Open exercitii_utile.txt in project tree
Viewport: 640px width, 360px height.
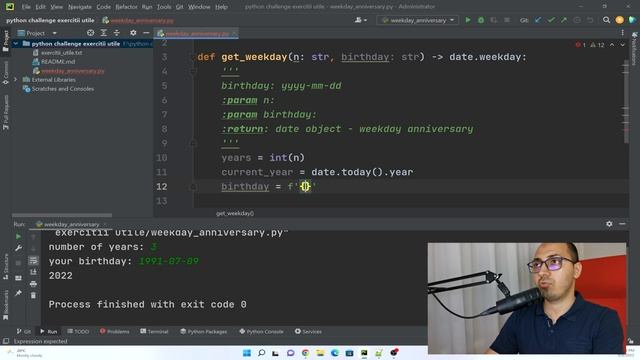(x=58, y=53)
